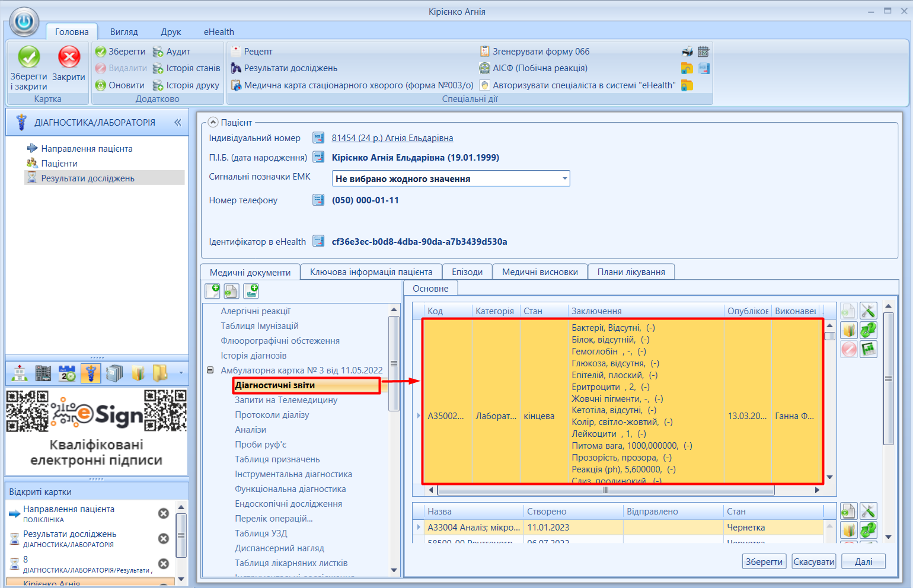Click city building icon in module switcher
This screenshot has width=913, height=588.
pos(43,373)
